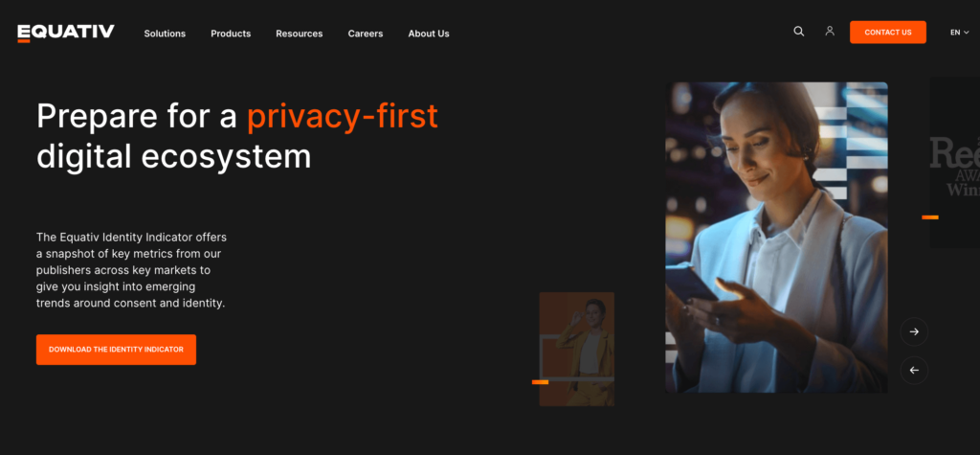Click Download the Identity Indicator button
The width and height of the screenshot is (980, 455).
point(116,350)
